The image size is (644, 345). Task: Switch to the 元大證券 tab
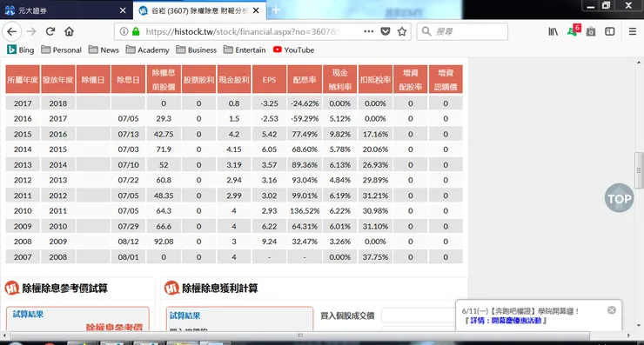pos(66,10)
